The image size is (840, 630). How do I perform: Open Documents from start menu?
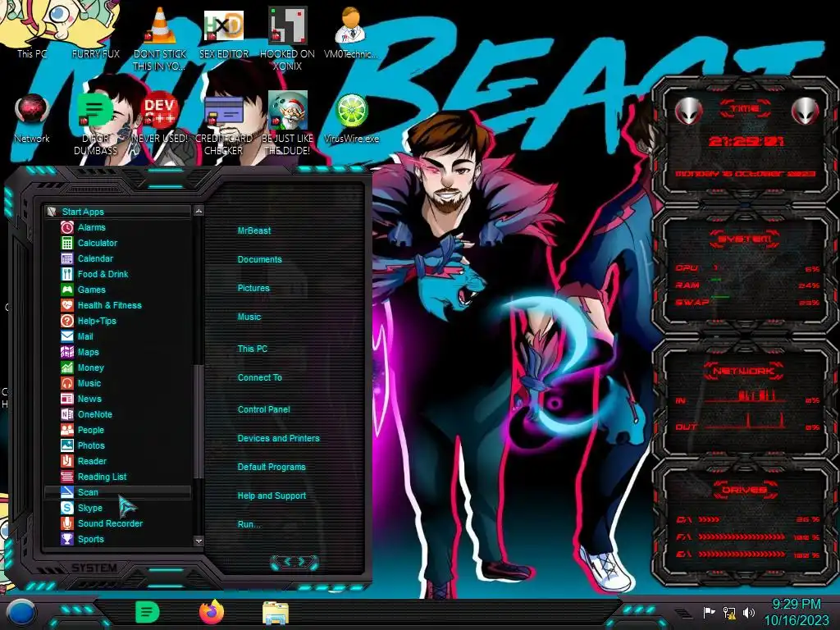259,259
